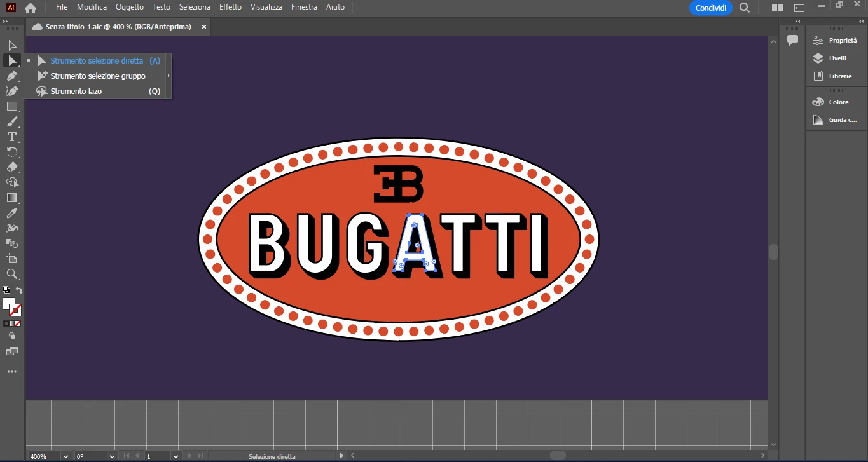This screenshot has height=462, width=868.
Task: Select the Pen tool
Action: [12, 76]
